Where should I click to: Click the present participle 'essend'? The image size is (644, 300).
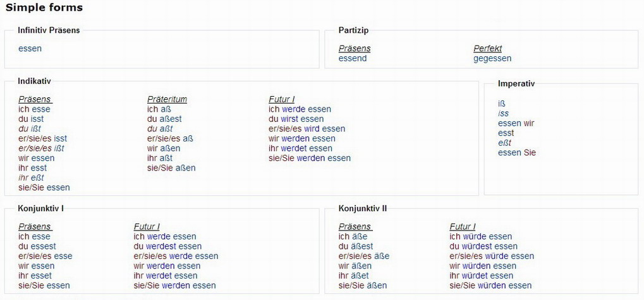pos(353,59)
